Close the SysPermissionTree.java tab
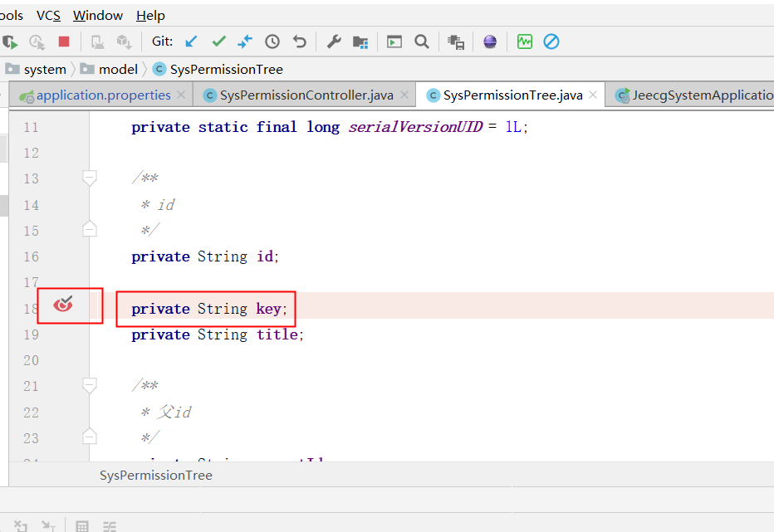This screenshot has height=532, width=774. click(x=593, y=95)
